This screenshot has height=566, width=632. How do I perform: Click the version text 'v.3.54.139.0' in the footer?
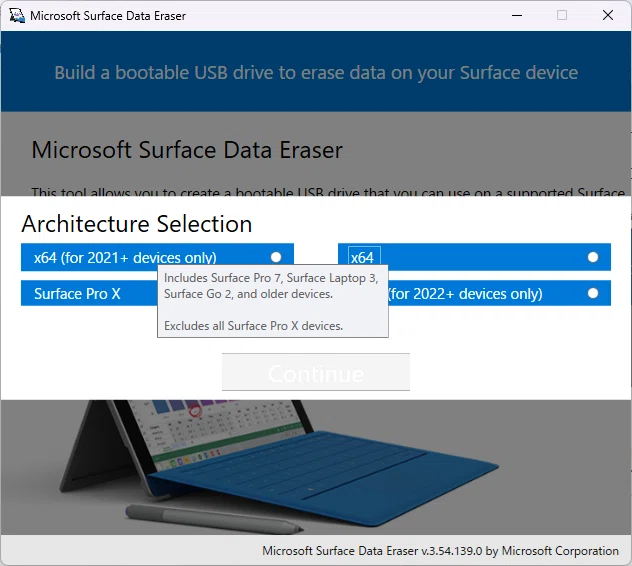[x=451, y=551]
